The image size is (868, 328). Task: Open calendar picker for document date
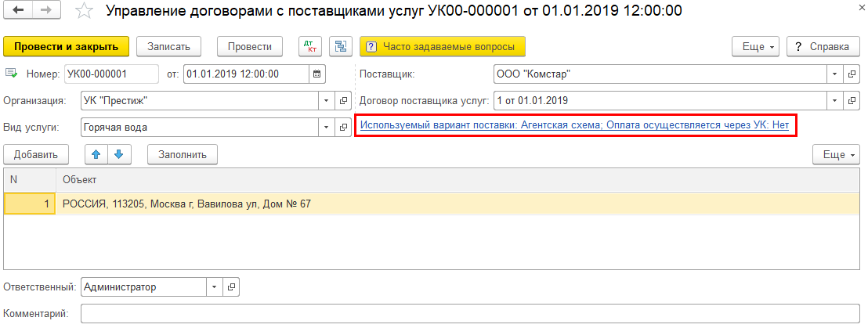(x=317, y=74)
